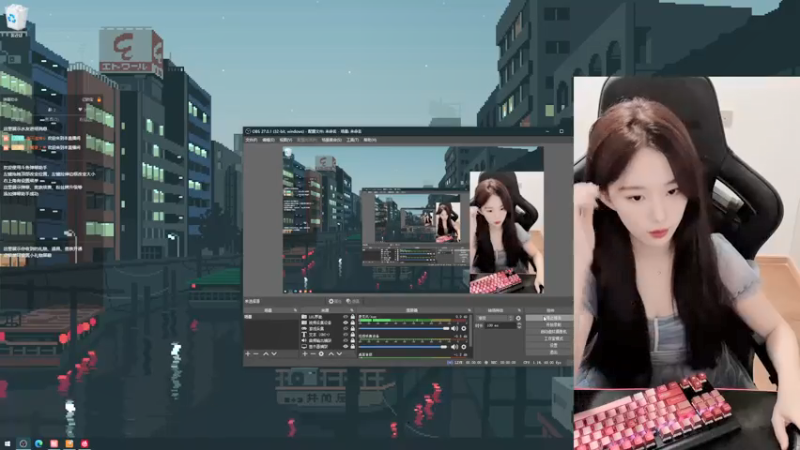This screenshot has height=450, width=800.
Task: Mute the mic/Aux channel speaker icon
Action: [455, 329]
